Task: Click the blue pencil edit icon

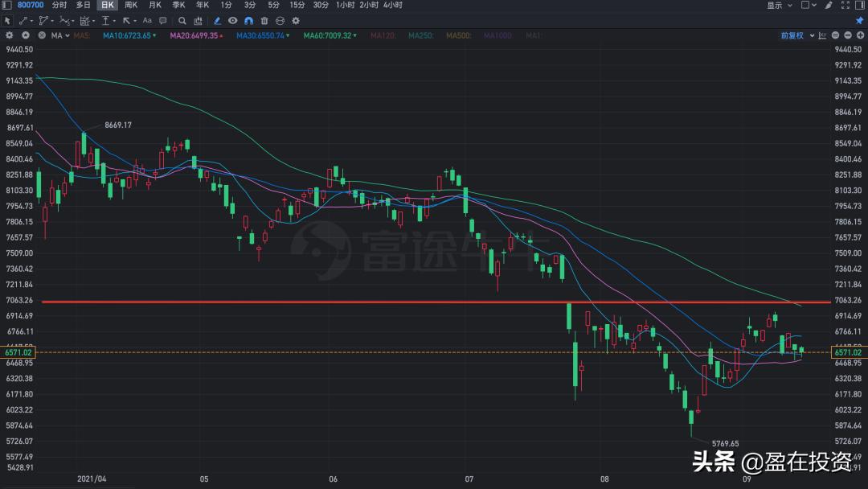Action: tap(217, 20)
